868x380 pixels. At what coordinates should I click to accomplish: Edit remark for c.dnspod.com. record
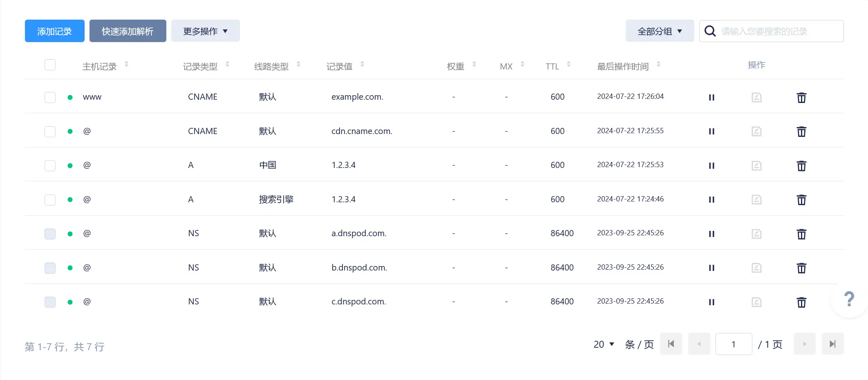click(x=756, y=302)
